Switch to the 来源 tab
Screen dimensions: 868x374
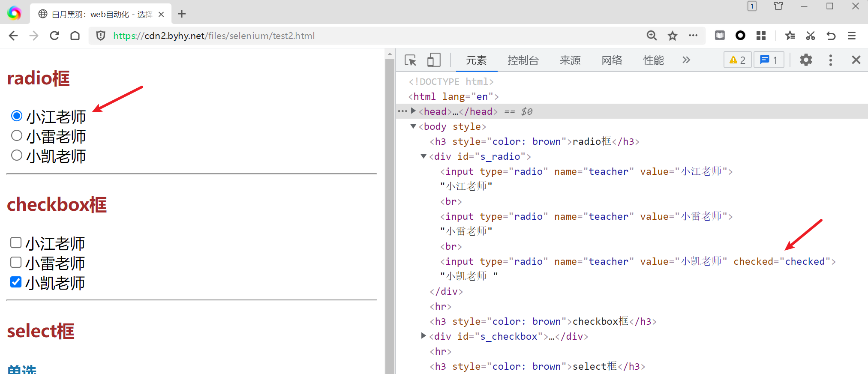coord(570,60)
